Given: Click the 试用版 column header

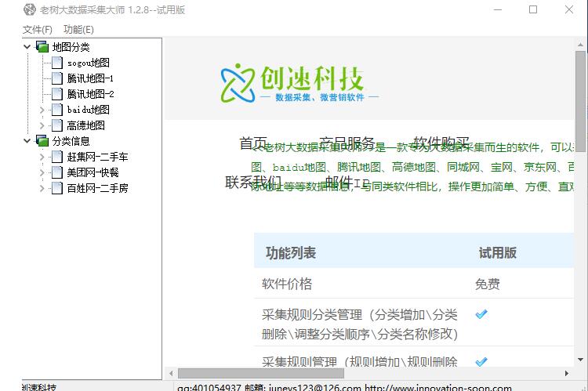Looking at the screenshot, I should tap(497, 252).
